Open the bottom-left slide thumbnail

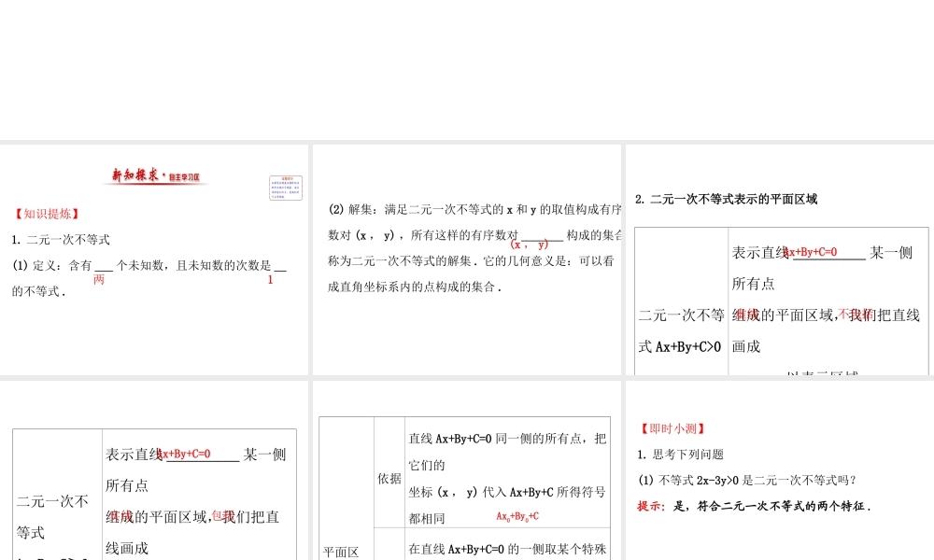point(154,467)
